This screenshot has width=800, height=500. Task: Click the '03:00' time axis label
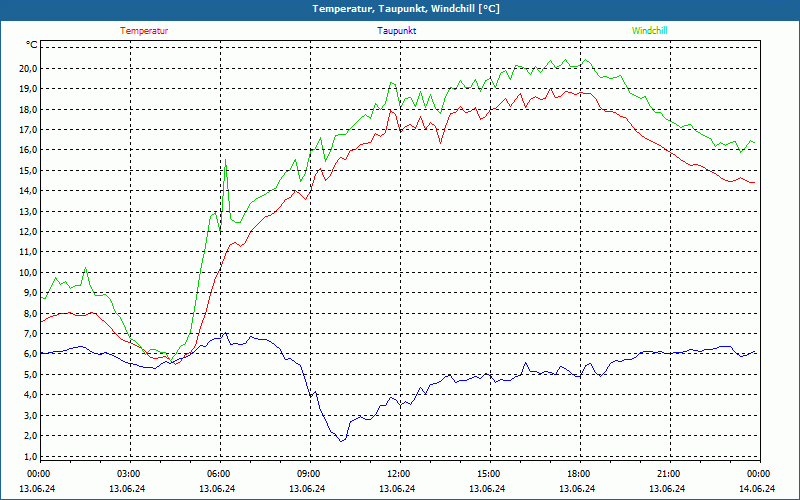pyautogui.click(x=128, y=474)
